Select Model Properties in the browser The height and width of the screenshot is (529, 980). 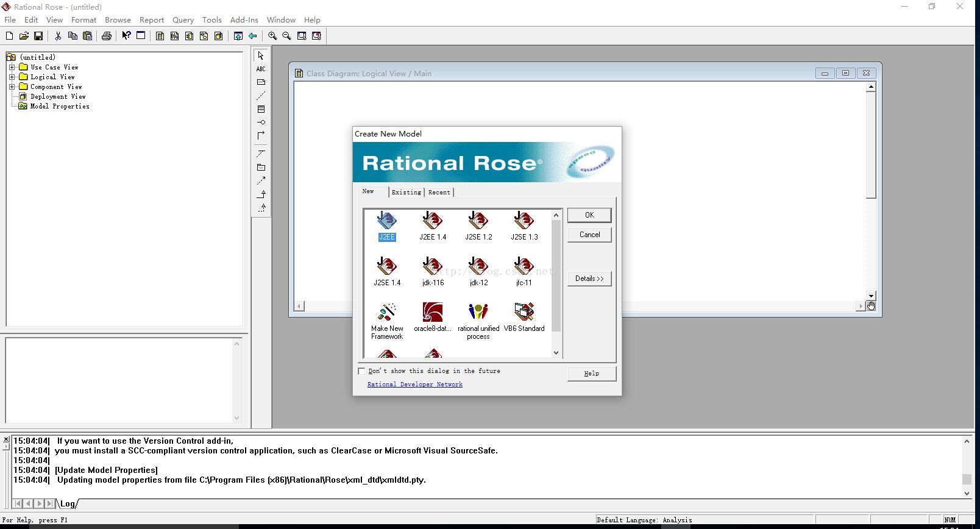point(60,106)
